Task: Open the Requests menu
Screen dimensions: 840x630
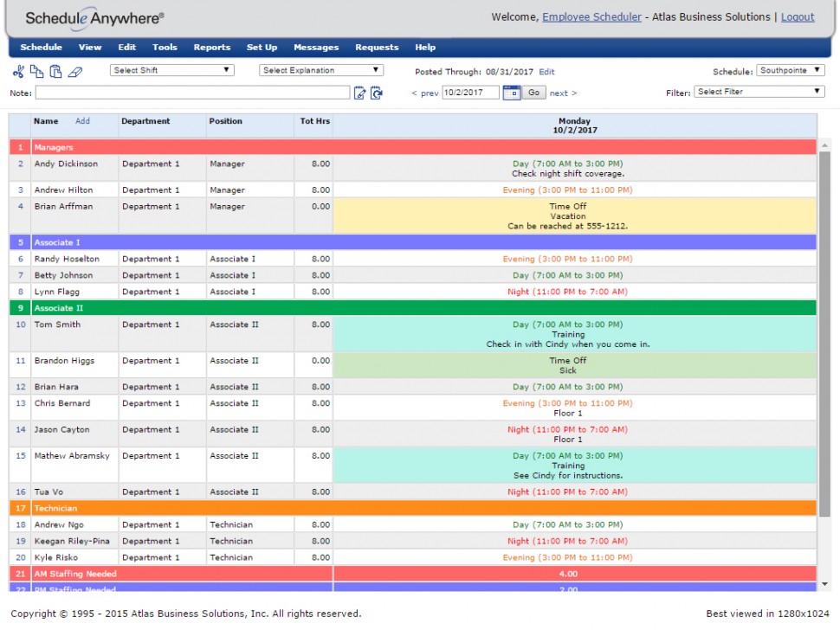Action: point(377,47)
